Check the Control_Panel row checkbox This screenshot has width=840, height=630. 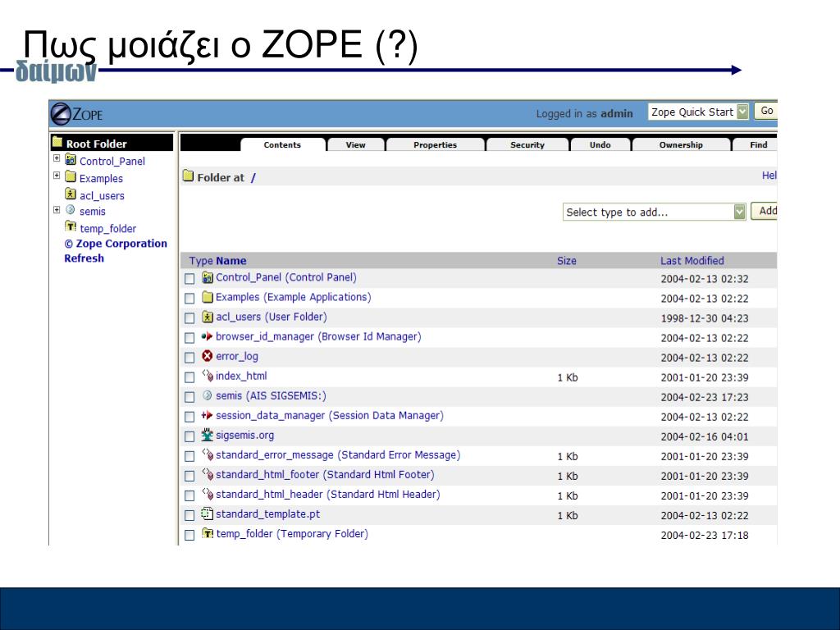pyautogui.click(x=189, y=279)
